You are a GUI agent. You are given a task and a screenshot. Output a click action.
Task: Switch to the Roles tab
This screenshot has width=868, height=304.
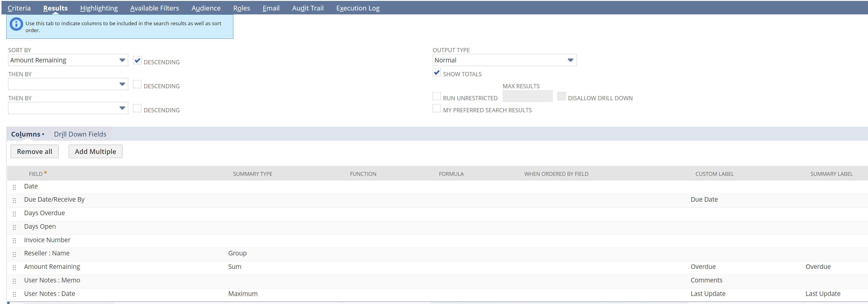click(242, 8)
